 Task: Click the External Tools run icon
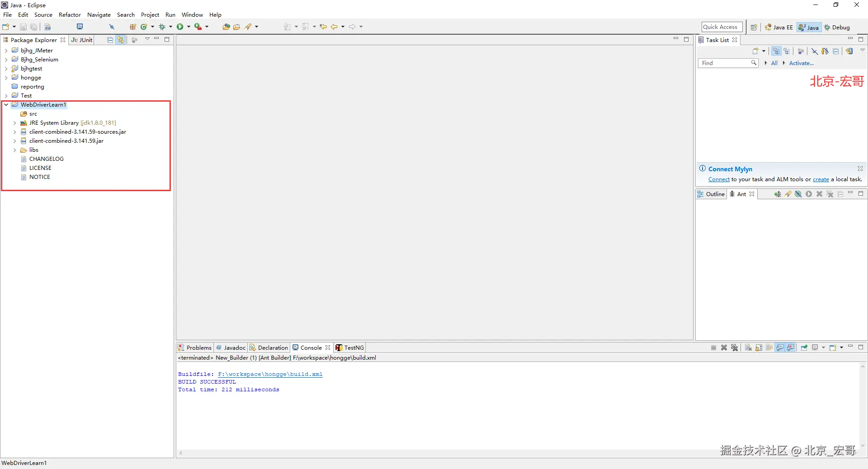click(x=198, y=27)
